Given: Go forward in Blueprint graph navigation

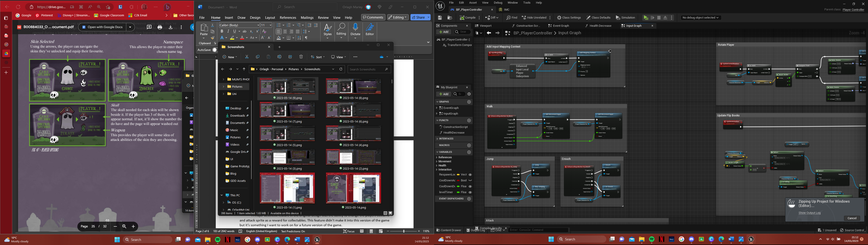Looking at the screenshot, I should (497, 33).
